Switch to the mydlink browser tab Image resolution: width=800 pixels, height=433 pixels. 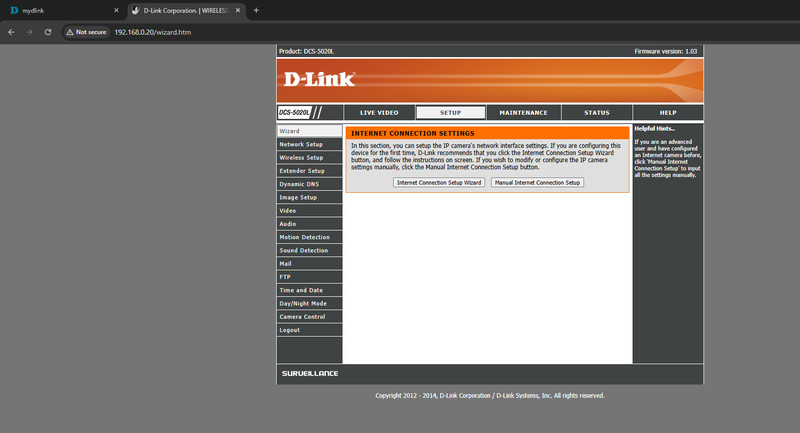tap(63, 10)
